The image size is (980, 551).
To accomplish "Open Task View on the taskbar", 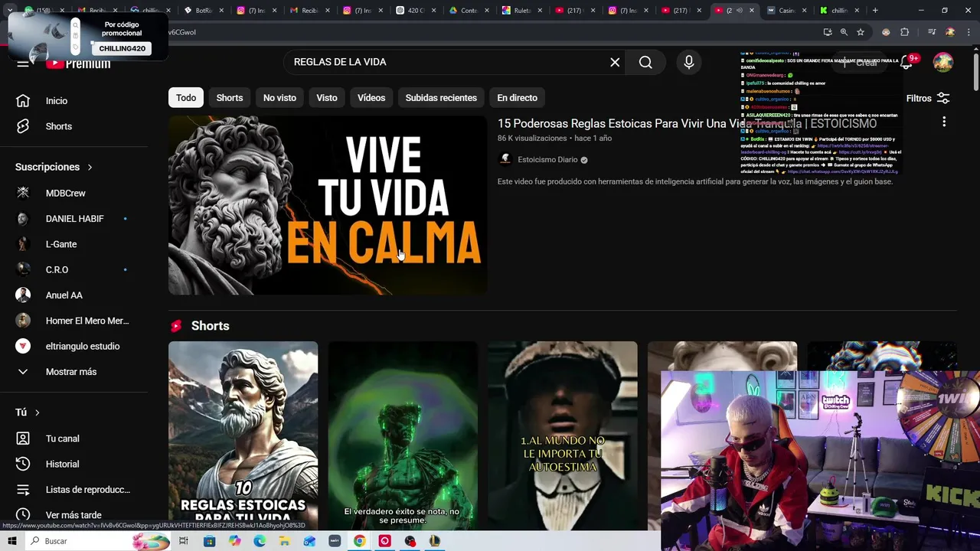I will click(x=184, y=541).
